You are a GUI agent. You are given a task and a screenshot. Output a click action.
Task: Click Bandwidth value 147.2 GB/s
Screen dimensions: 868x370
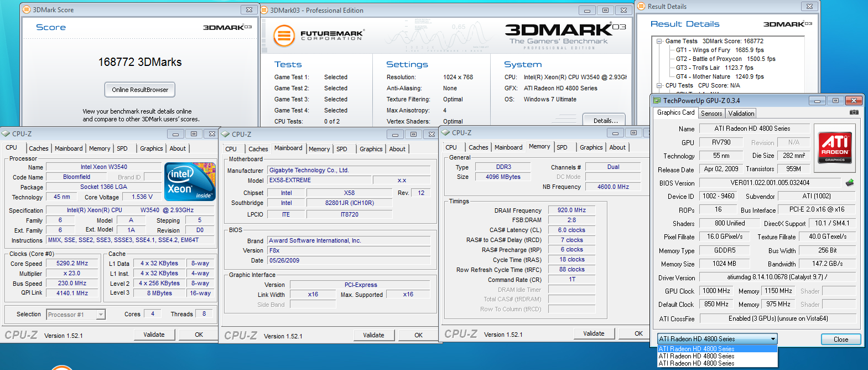828,264
